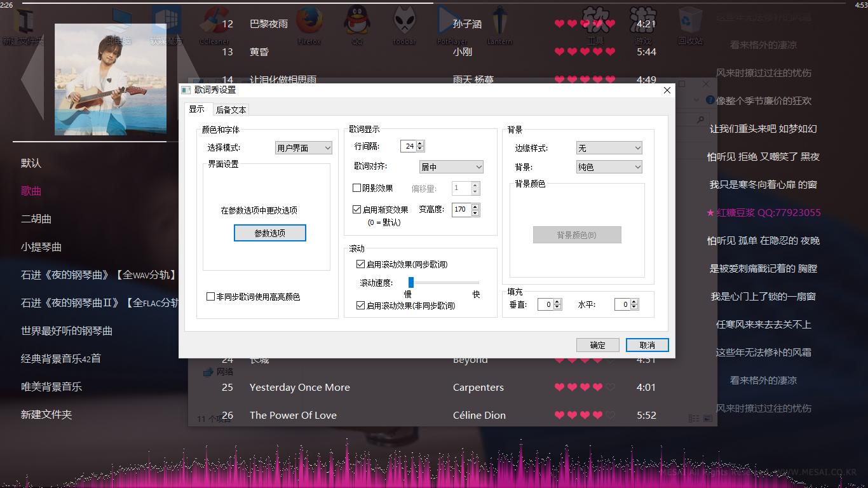The height and width of the screenshot is (488, 868).
Task: Open the 歌词对齐 alignment dropdown
Action: [451, 166]
